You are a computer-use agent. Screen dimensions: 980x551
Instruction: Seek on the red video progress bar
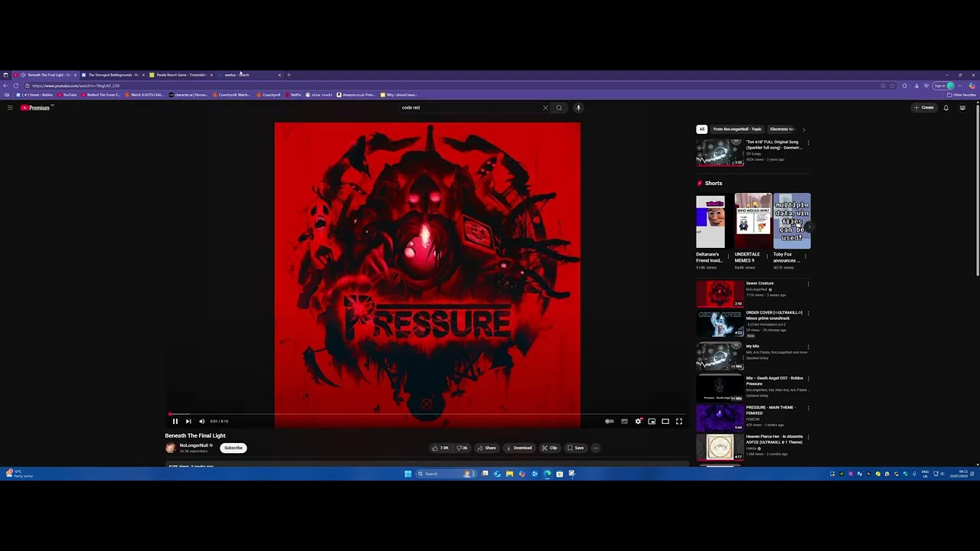pyautogui.click(x=427, y=414)
